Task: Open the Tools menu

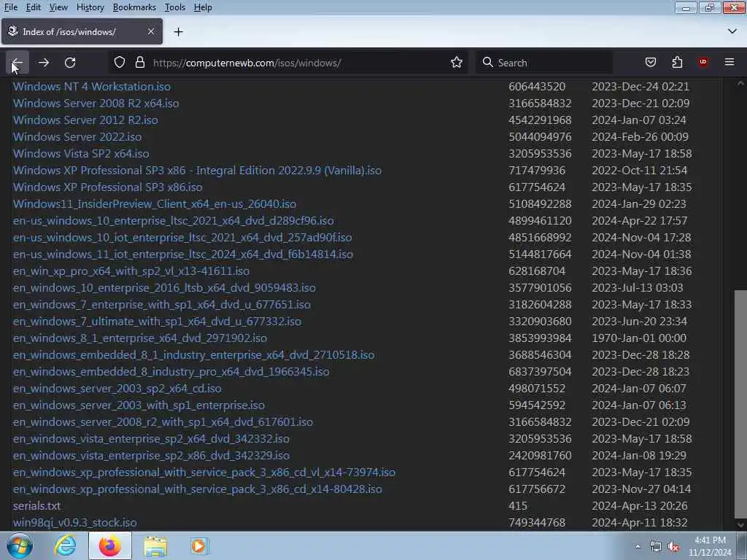Action: (x=175, y=7)
